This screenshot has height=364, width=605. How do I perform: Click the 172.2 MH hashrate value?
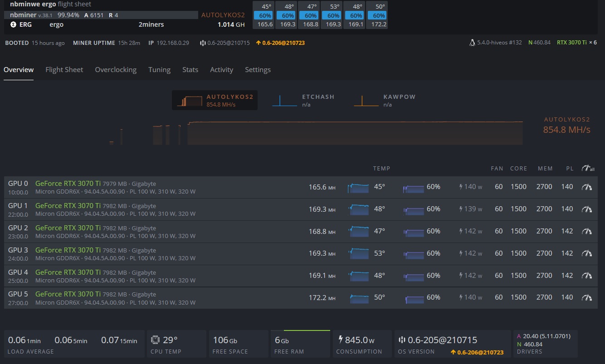click(x=322, y=297)
